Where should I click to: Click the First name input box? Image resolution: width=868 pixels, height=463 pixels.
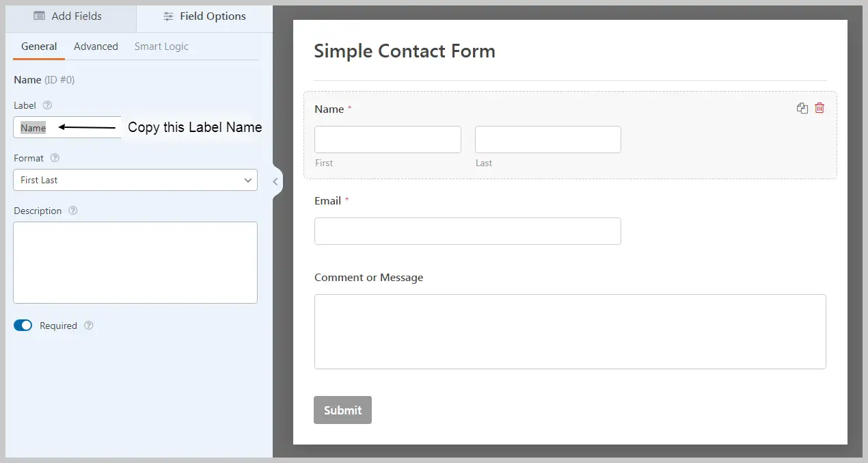click(x=388, y=140)
